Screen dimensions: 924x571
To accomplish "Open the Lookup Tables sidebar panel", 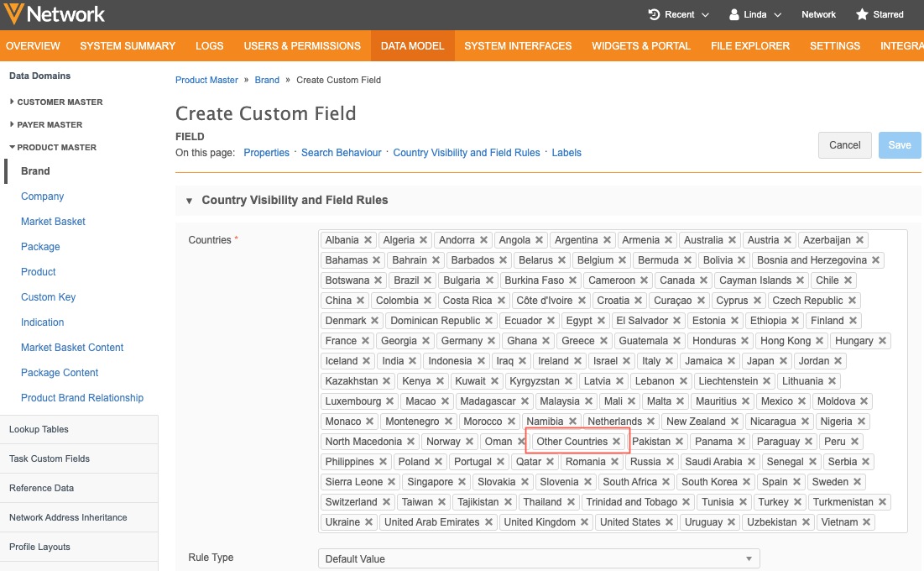I will pos(39,429).
